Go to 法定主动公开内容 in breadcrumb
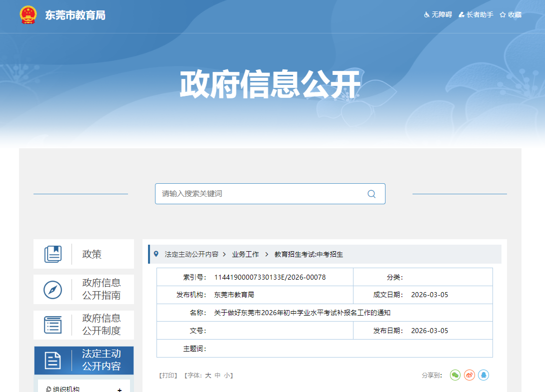The height and width of the screenshot is (392, 545). click(x=191, y=254)
